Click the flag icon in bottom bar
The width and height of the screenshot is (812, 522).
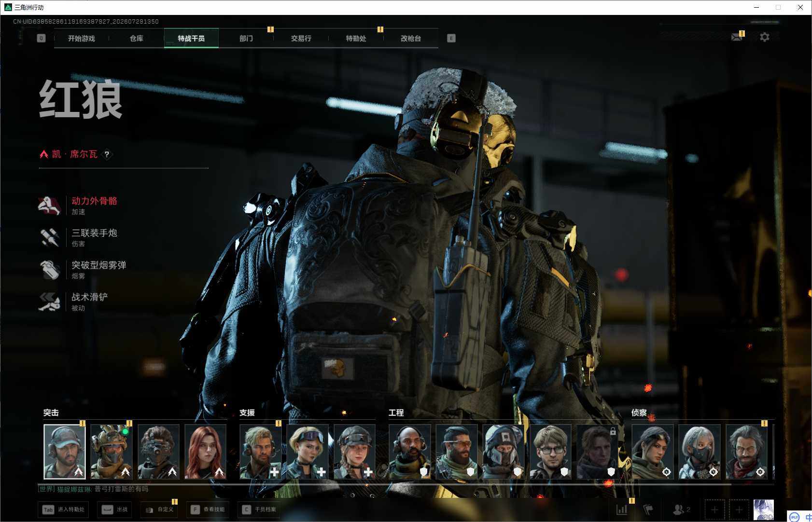[x=648, y=509]
